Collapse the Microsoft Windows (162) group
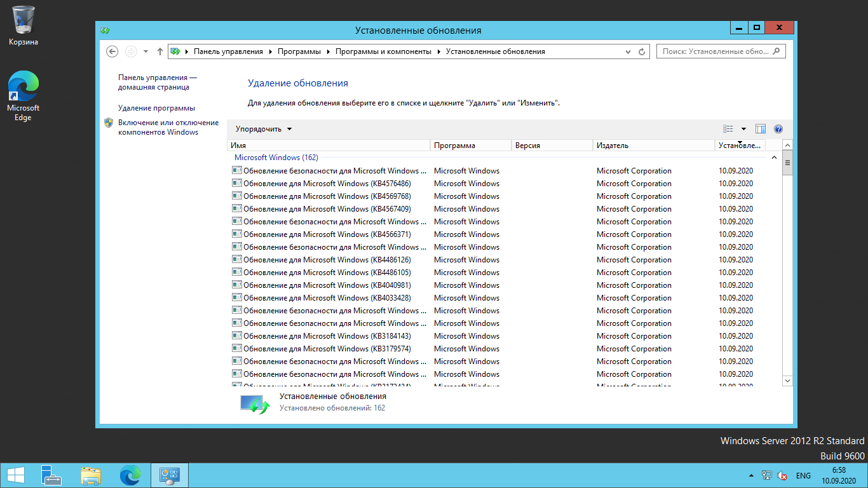 774,158
